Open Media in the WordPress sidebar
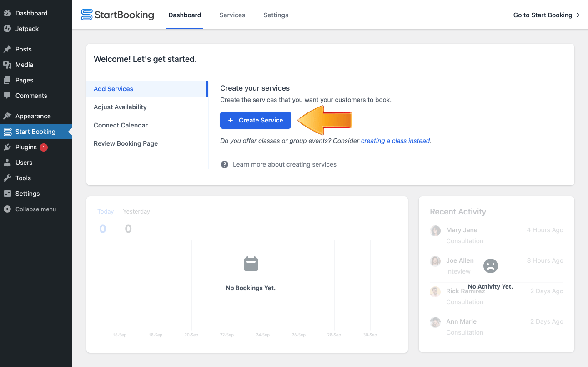588x367 pixels. (x=25, y=65)
